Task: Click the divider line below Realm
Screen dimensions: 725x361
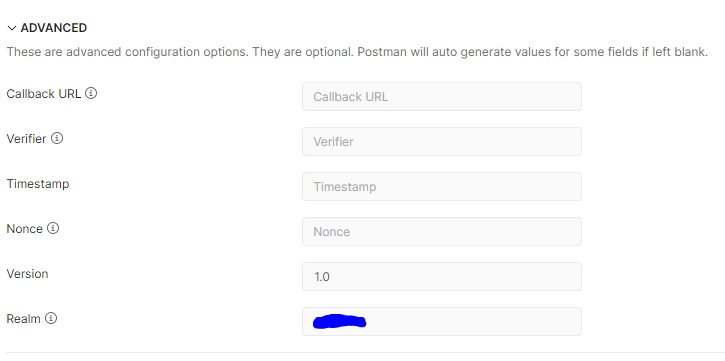Action: (x=365, y=353)
